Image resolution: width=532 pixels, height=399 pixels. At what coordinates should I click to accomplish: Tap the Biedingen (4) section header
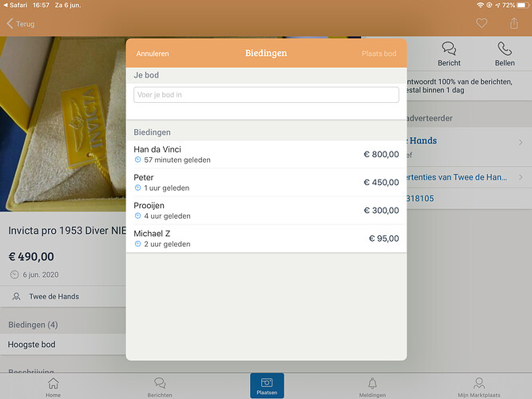(33, 325)
